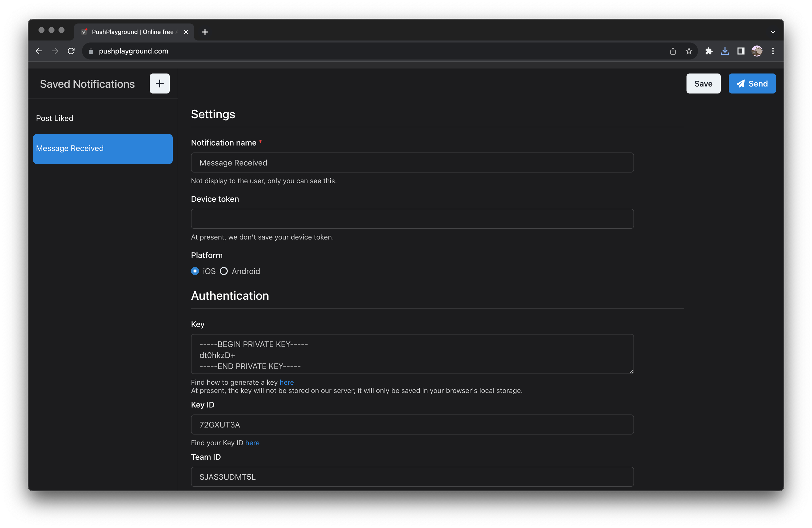Click the Notification name input field
Image resolution: width=812 pixels, height=528 pixels.
[x=412, y=163]
